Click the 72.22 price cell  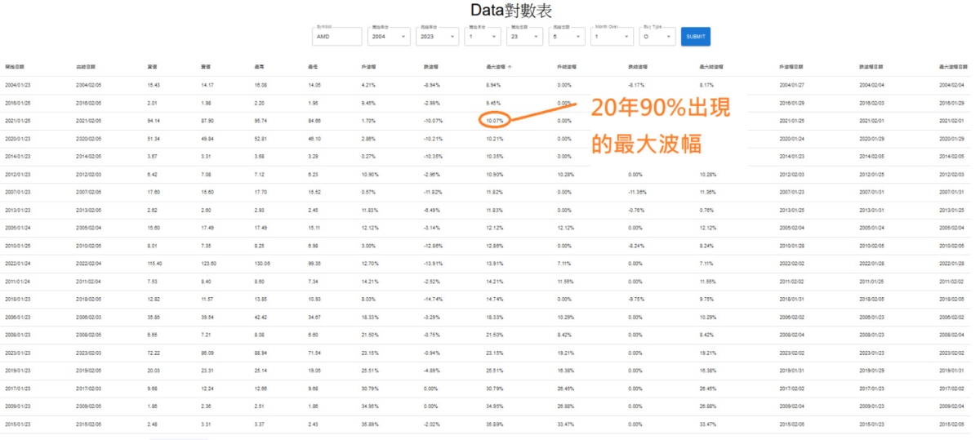[x=154, y=352]
